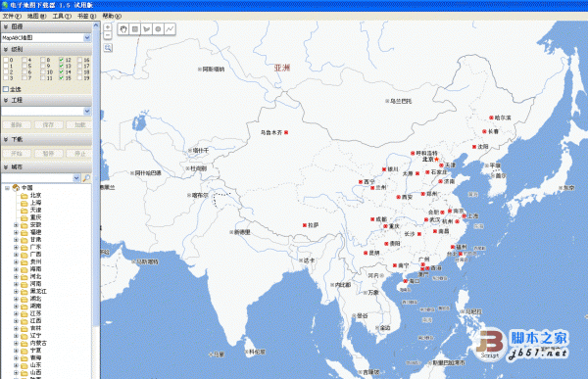This screenshot has width=588, height=379.
Task: Click the 黑龙江 folder icon
Action: [24, 291]
